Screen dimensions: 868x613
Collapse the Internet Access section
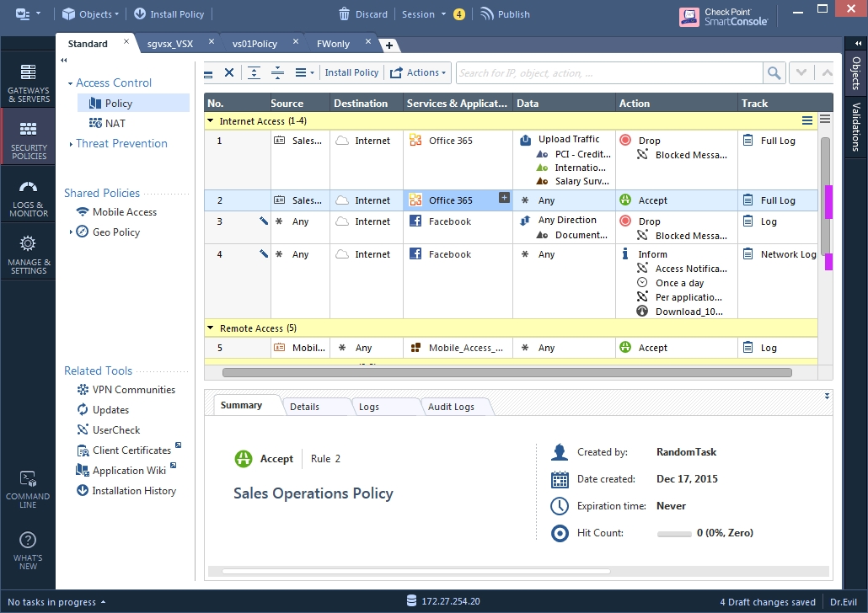(x=211, y=121)
